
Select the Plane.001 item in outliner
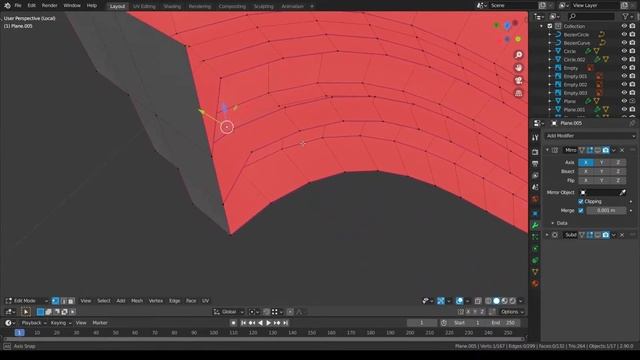point(574,110)
